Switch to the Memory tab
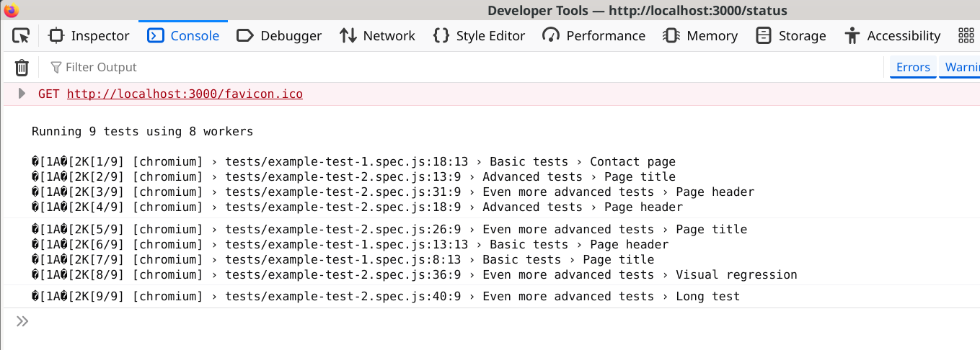Image resolution: width=980 pixels, height=350 pixels. (x=700, y=35)
